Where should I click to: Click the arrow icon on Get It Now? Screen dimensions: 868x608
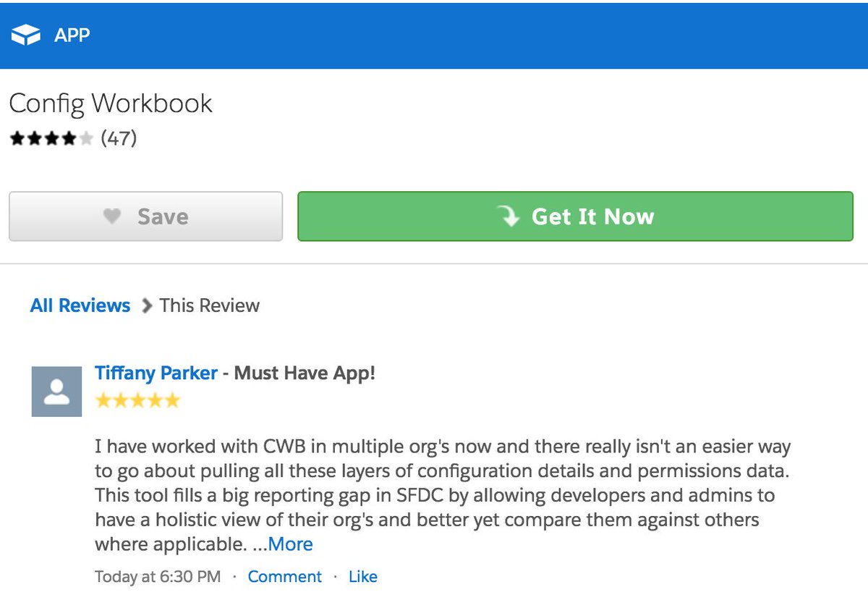coord(509,215)
